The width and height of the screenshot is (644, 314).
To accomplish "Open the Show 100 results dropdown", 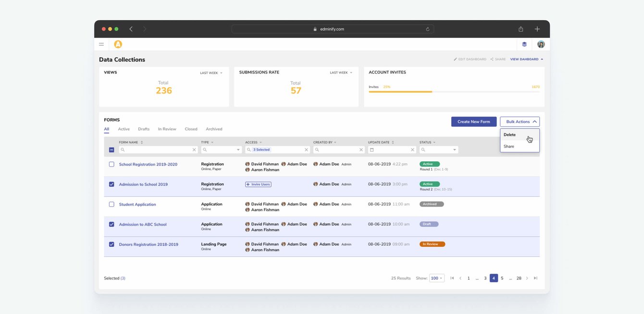I will pos(436,278).
